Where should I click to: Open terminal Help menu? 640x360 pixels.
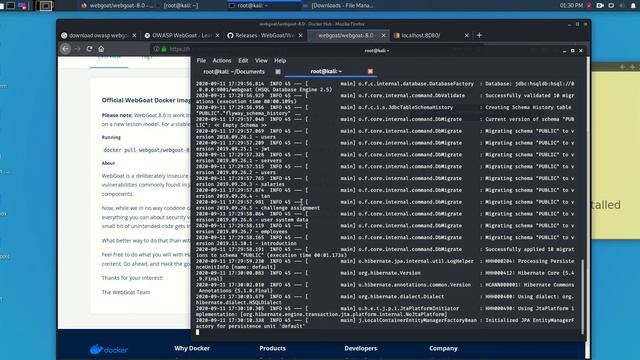pos(280,60)
